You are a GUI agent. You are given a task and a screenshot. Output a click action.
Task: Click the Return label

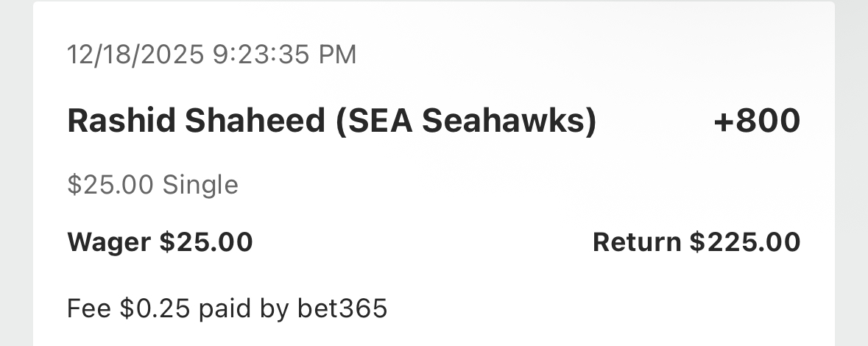[x=636, y=241]
